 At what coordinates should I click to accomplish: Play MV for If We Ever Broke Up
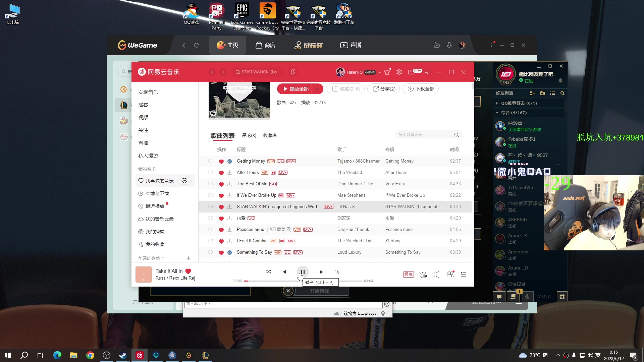point(290,195)
